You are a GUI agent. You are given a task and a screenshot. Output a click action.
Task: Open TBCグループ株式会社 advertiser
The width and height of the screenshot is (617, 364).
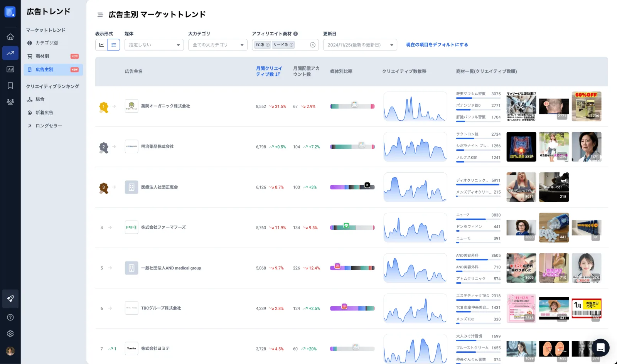click(161, 308)
